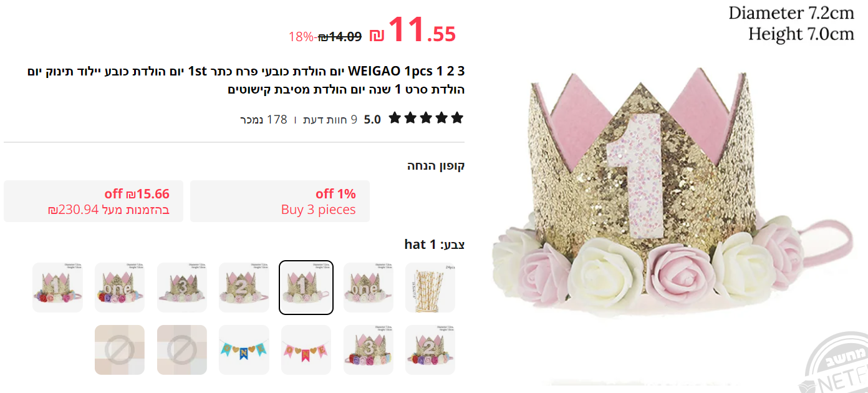Select the currently highlighted '1' crown swatch
This screenshot has height=393, width=868.
[306, 288]
